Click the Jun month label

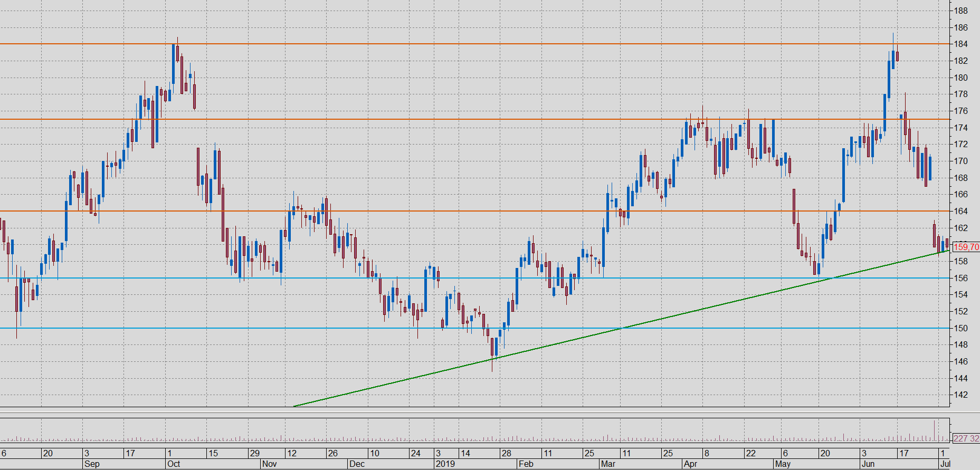pyautogui.click(x=868, y=464)
